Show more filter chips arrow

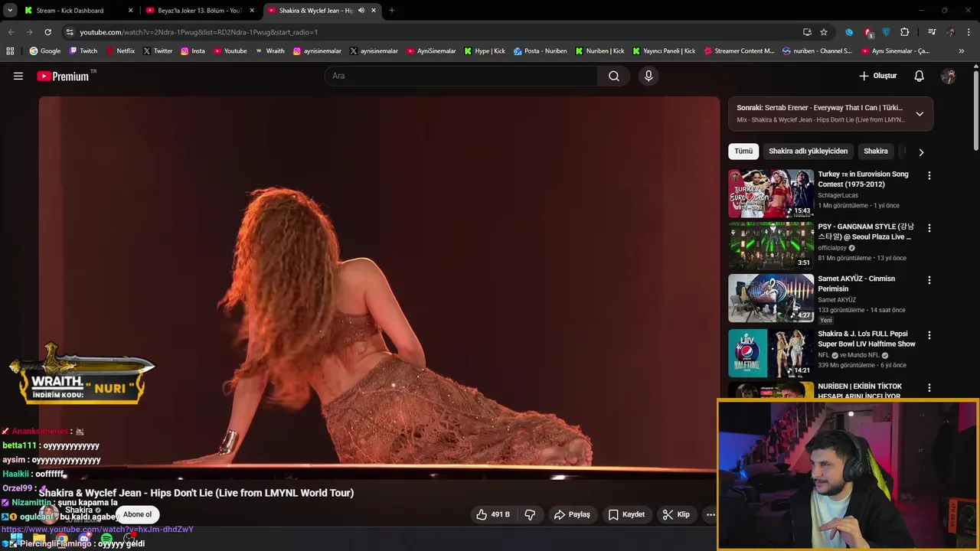(x=921, y=152)
